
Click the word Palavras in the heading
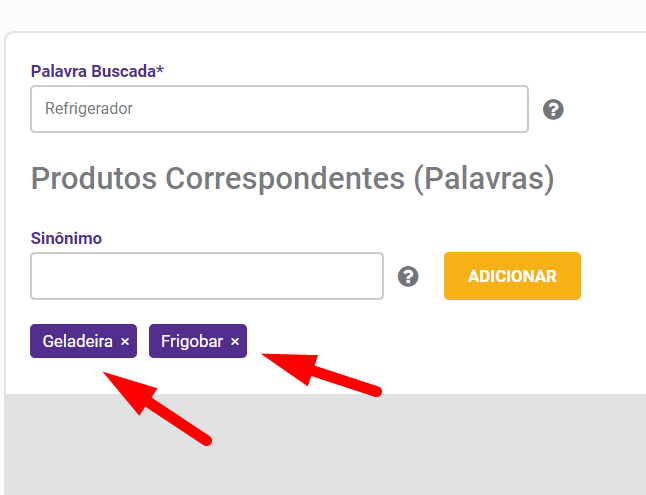484,178
